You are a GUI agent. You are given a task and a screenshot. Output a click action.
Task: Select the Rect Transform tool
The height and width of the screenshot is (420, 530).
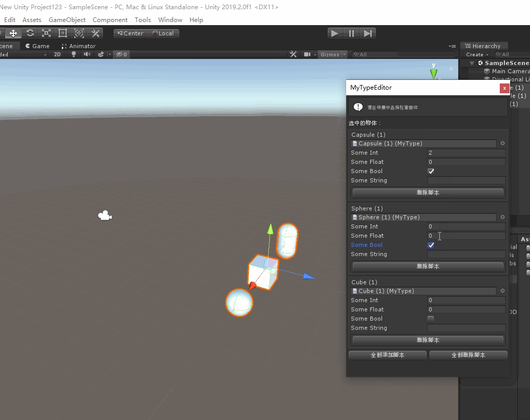[62, 33]
